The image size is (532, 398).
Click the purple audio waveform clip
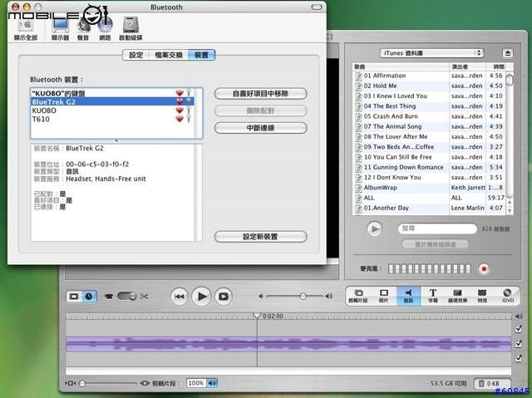(x=288, y=344)
